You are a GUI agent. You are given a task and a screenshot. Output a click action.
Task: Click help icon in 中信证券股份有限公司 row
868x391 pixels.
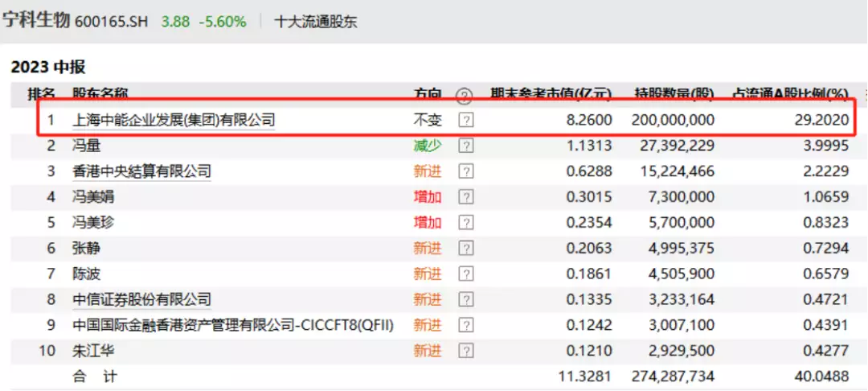coord(466,299)
